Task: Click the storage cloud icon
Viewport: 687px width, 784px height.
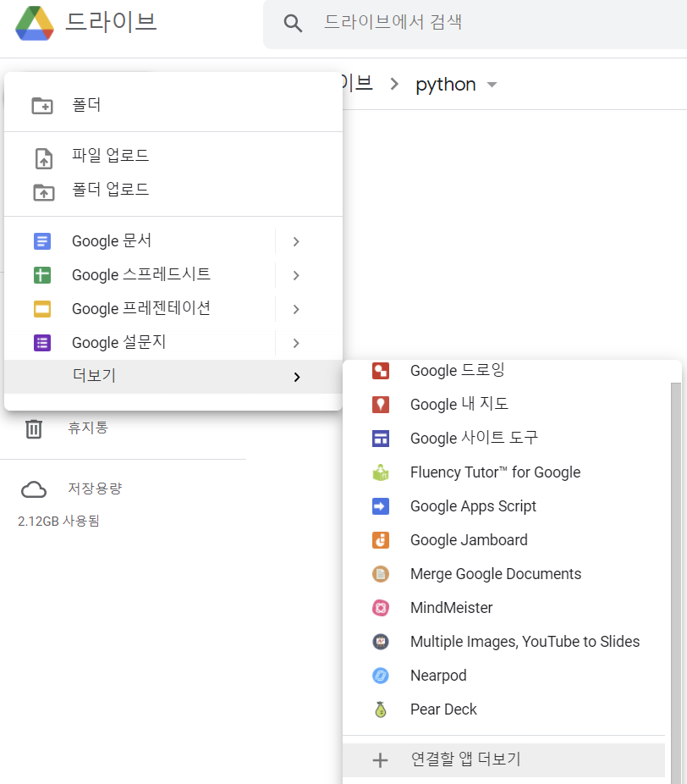Action: 34,489
